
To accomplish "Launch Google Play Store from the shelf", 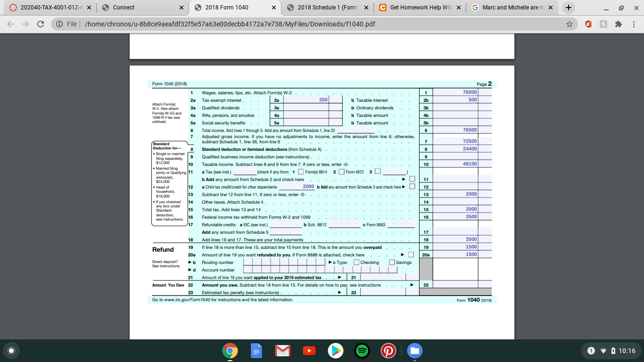I will click(335, 351).
